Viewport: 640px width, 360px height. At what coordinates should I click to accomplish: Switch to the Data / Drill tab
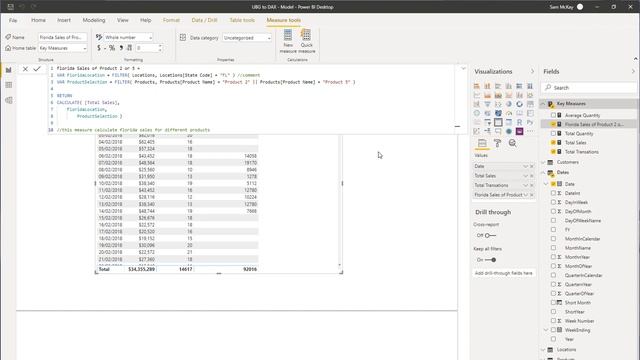tap(204, 20)
